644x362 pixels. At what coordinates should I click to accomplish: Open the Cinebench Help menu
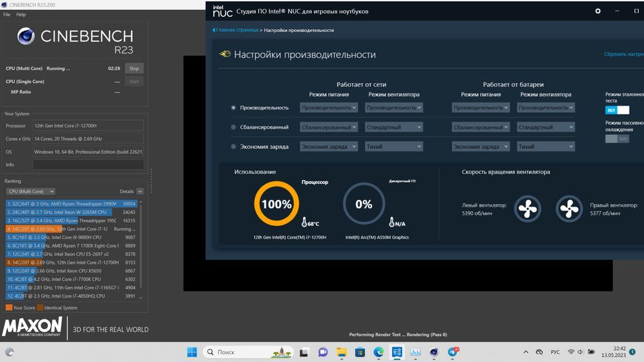[x=21, y=15]
